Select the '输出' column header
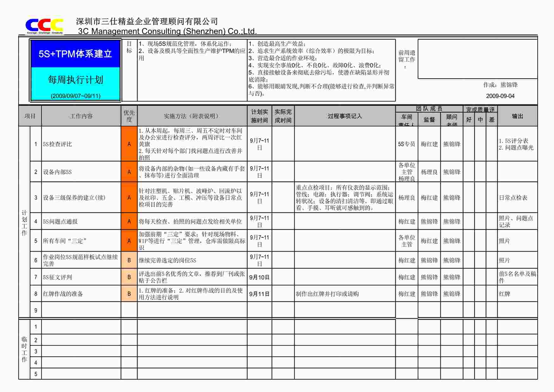Screen dimensions: 554x392 point(517,116)
